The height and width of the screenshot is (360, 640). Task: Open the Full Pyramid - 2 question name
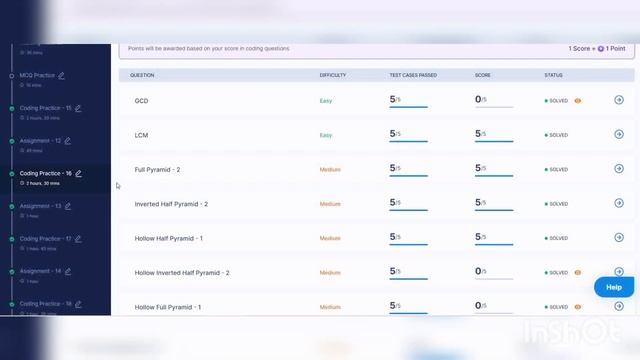pyautogui.click(x=157, y=169)
